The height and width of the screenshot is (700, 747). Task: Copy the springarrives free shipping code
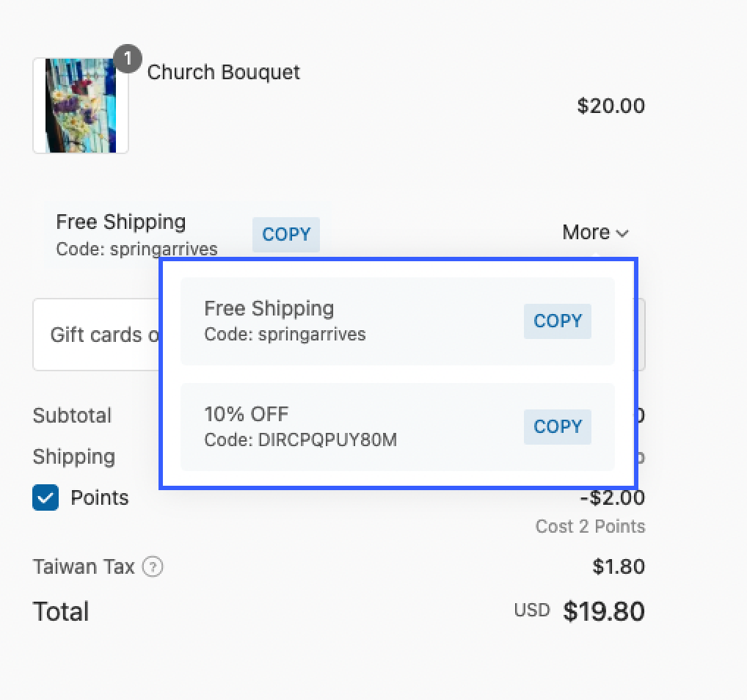(557, 321)
